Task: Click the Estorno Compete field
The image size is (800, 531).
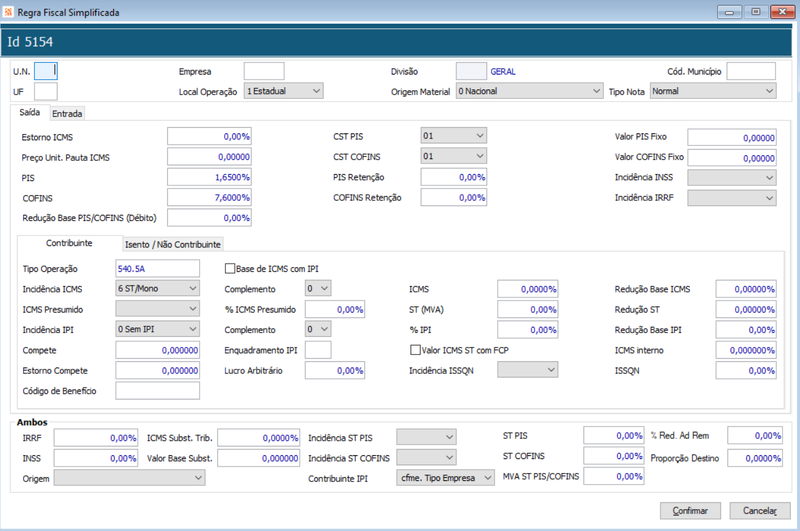Action: pos(158,370)
